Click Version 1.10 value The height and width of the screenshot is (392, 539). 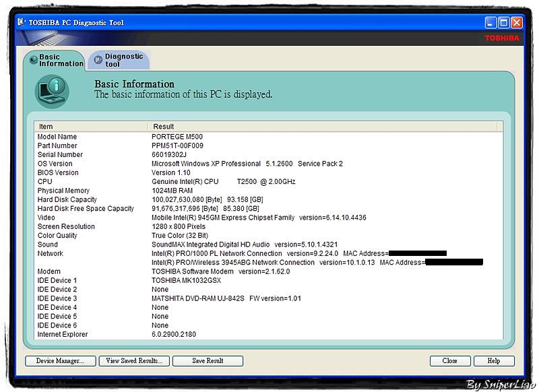coord(171,172)
